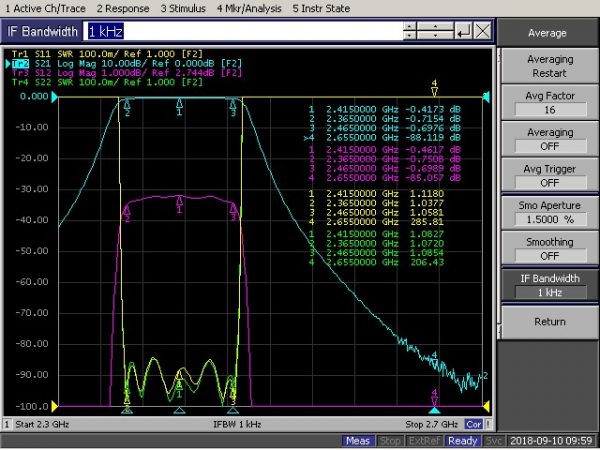Click the Meas indicator in status bar
Viewport: 600px width, 450px height.
(x=358, y=441)
